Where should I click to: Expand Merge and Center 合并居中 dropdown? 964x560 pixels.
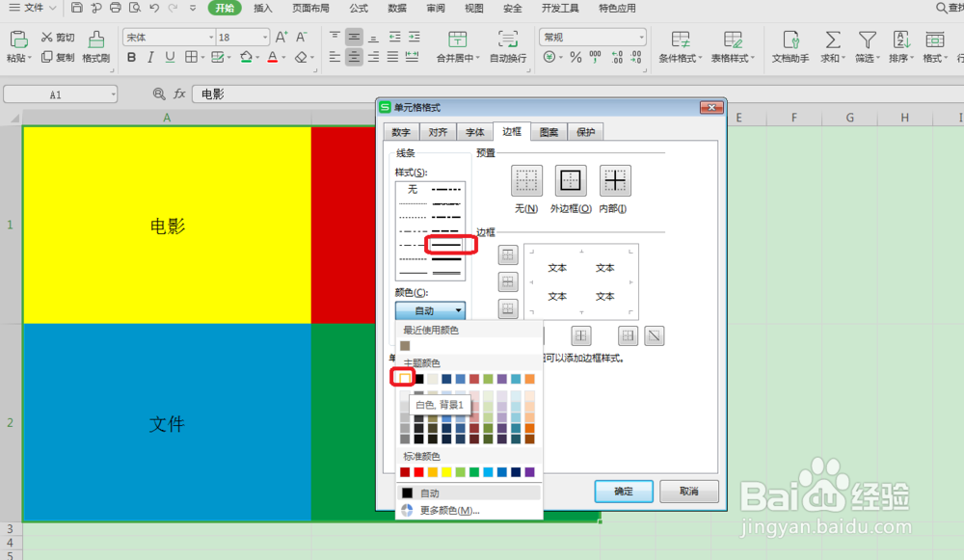476,58
